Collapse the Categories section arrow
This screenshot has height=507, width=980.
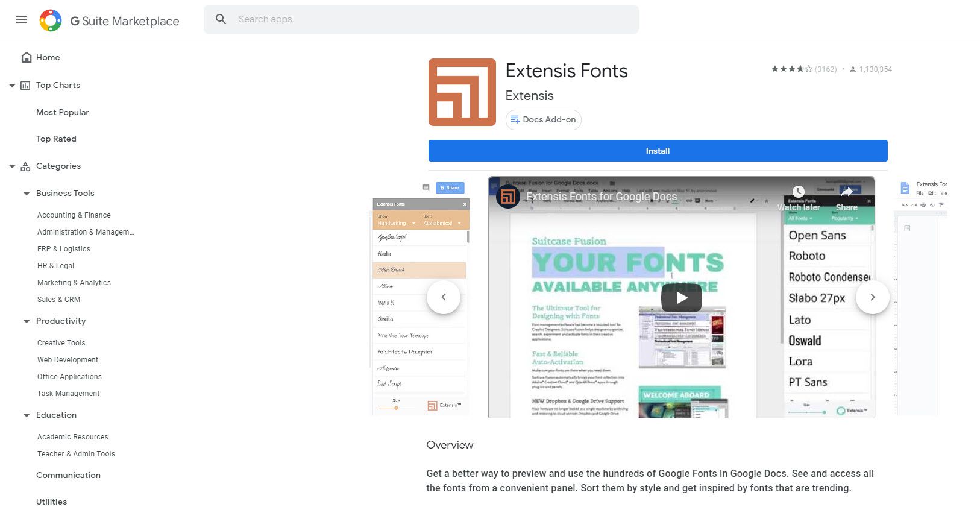[x=12, y=166]
